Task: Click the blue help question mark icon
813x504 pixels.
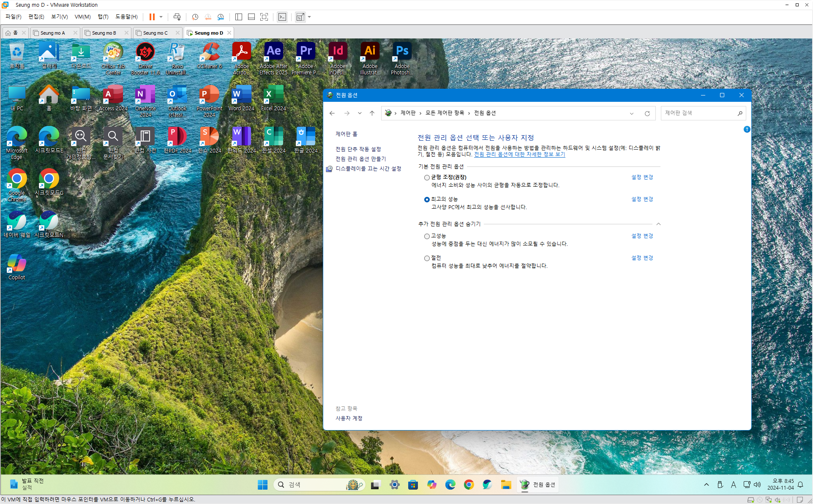Action: pos(747,129)
